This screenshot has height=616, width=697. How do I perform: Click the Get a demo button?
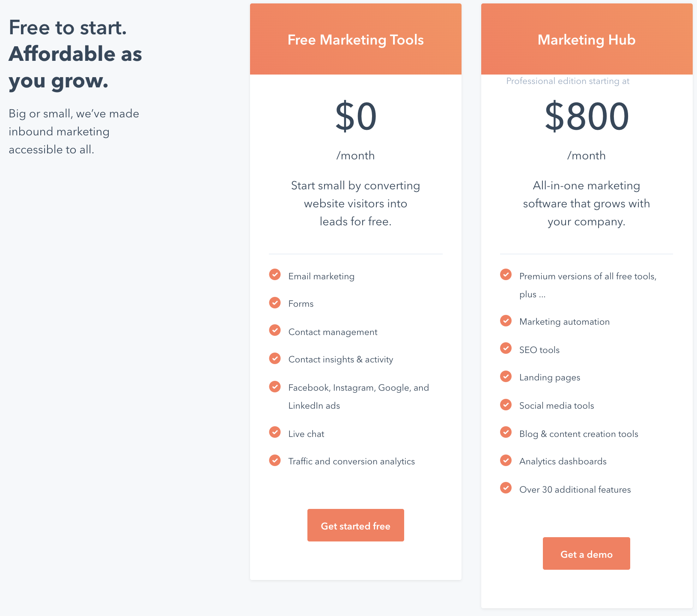pyautogui.click(x=587, y=553)
